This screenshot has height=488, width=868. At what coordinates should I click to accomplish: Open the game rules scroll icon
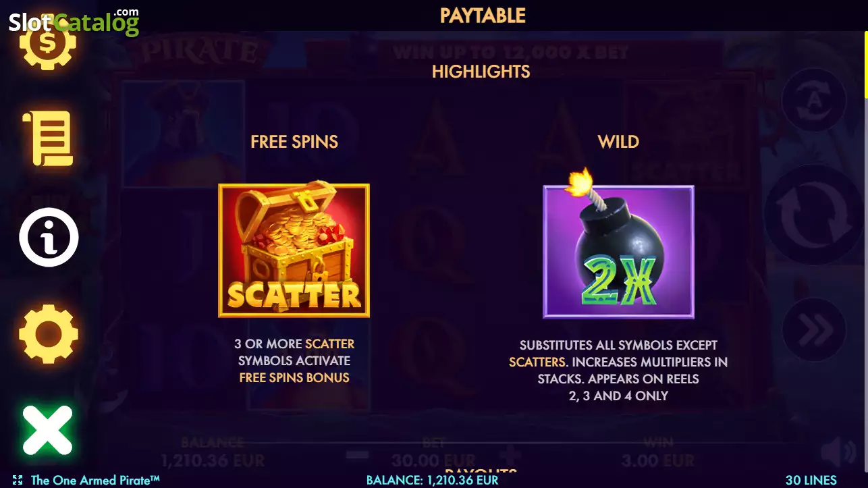click(49, 138)
